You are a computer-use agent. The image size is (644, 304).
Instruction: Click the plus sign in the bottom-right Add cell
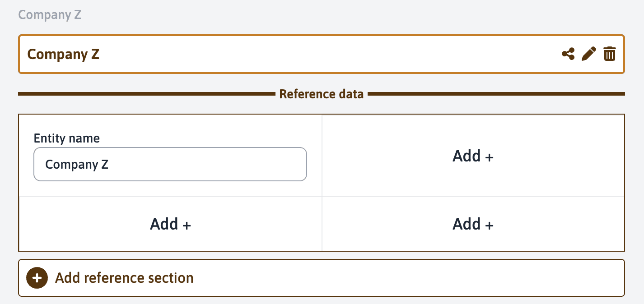pyautogui.click(x=489, y=226)
